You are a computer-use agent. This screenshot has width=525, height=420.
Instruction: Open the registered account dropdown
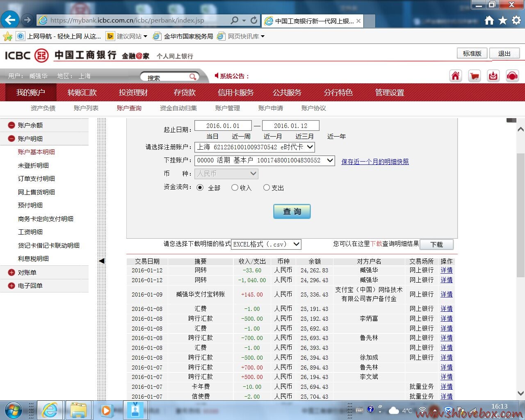255,147
